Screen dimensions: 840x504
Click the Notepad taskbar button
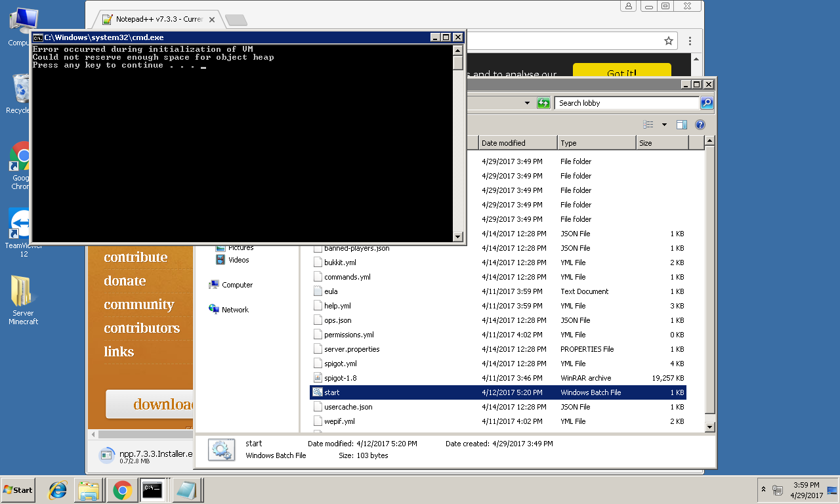pyautogui.click(x=186, y=490)
